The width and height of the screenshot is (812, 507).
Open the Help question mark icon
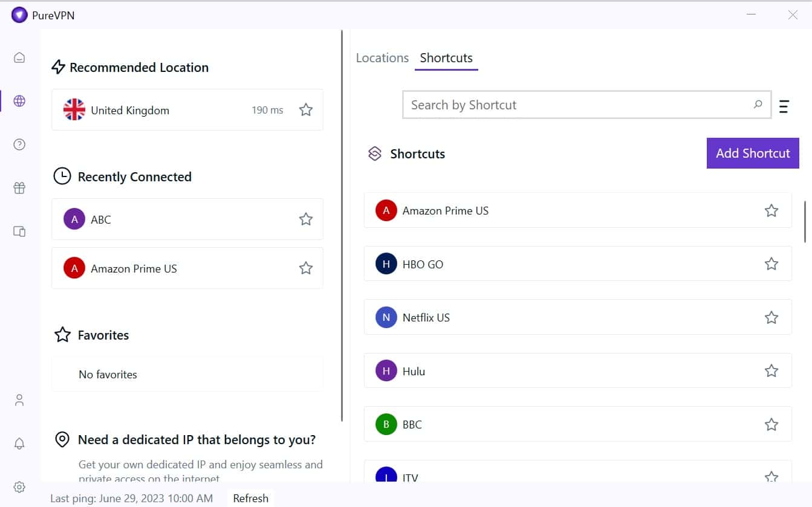point(19,144)
